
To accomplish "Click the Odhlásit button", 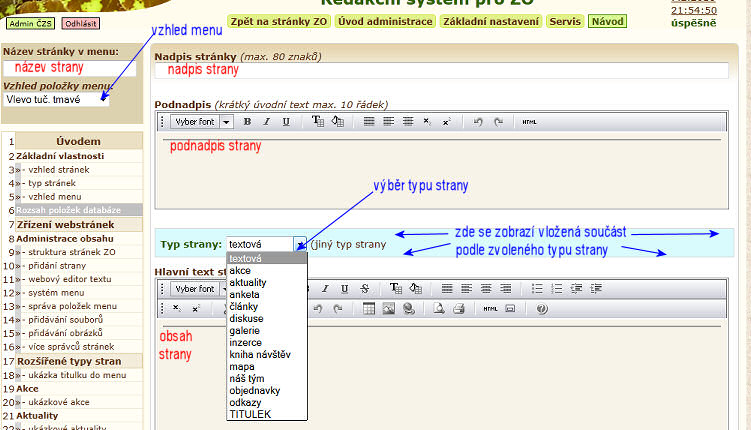I will pyautogui.click(x=80, y=22).
